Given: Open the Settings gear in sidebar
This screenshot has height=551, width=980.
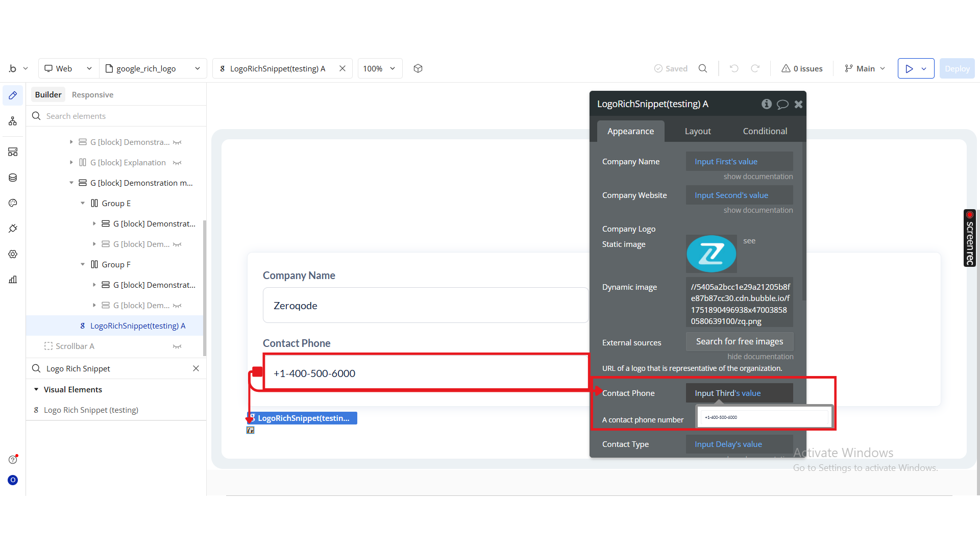Looking at the screenshot, I should click(13, 254).
